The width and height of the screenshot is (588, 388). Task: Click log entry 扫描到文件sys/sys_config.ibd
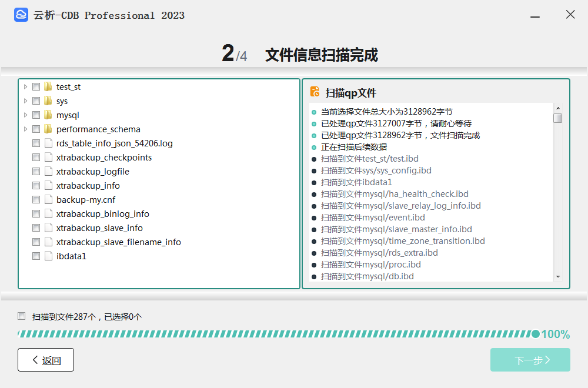coord(376,170)
